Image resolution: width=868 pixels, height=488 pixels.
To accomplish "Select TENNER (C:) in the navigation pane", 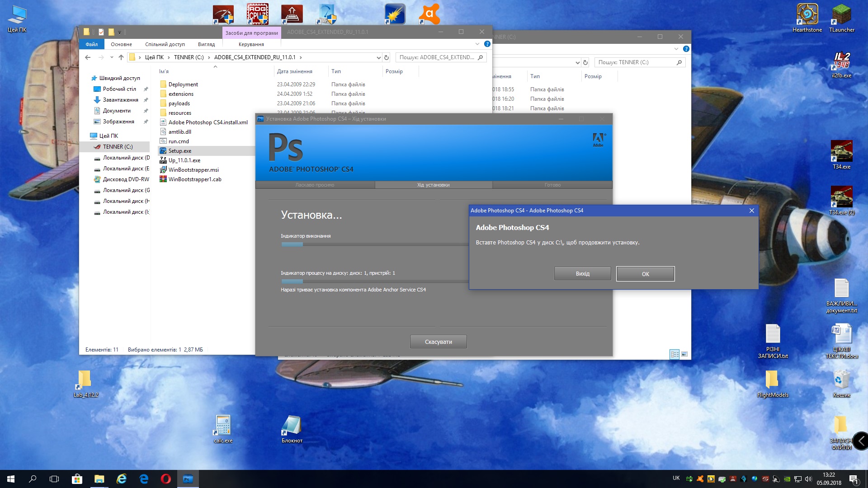I will point(118,147).
